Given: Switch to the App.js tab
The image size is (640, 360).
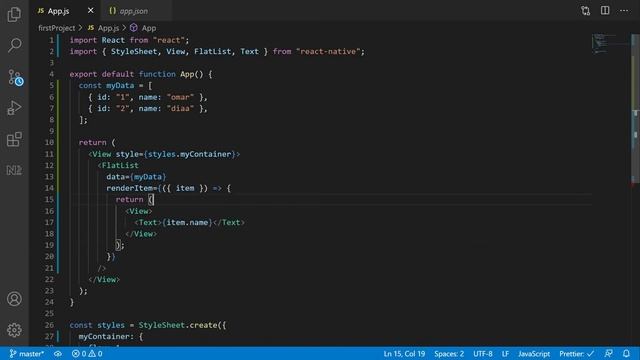Looking at the screenshot, I should [58, 11].
